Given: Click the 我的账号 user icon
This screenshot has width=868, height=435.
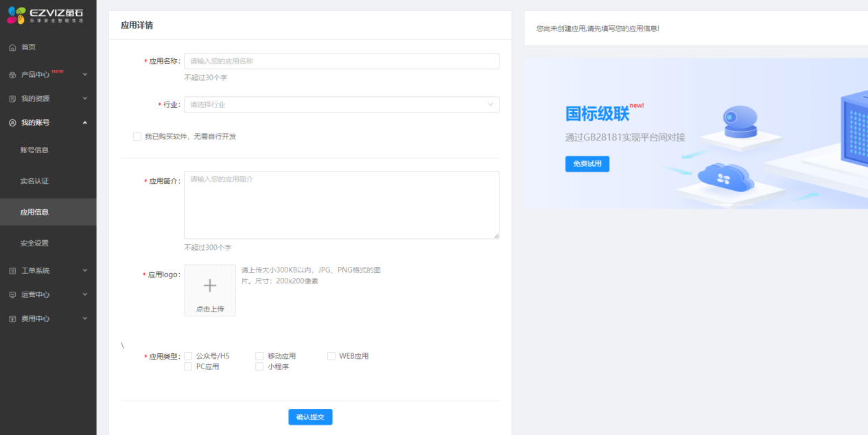Looking at the screenshot, I should coord(12,123).
